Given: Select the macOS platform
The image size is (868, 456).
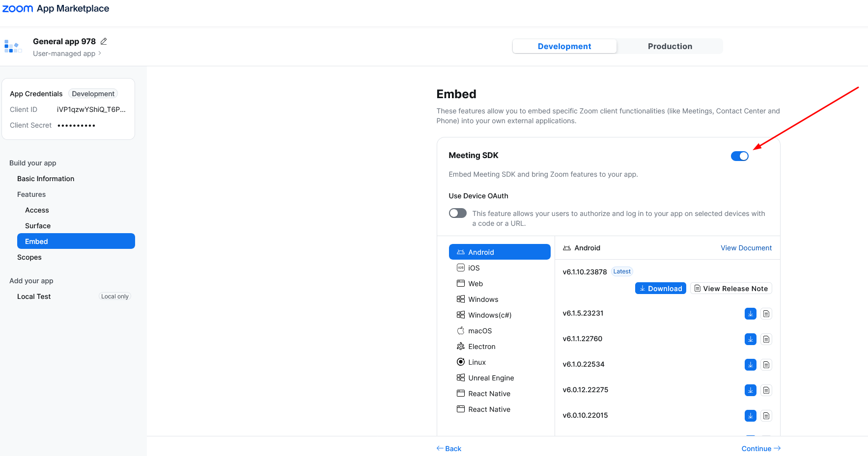Looking at the screenshot, I should pyautogui.click(x=499, y=330).
